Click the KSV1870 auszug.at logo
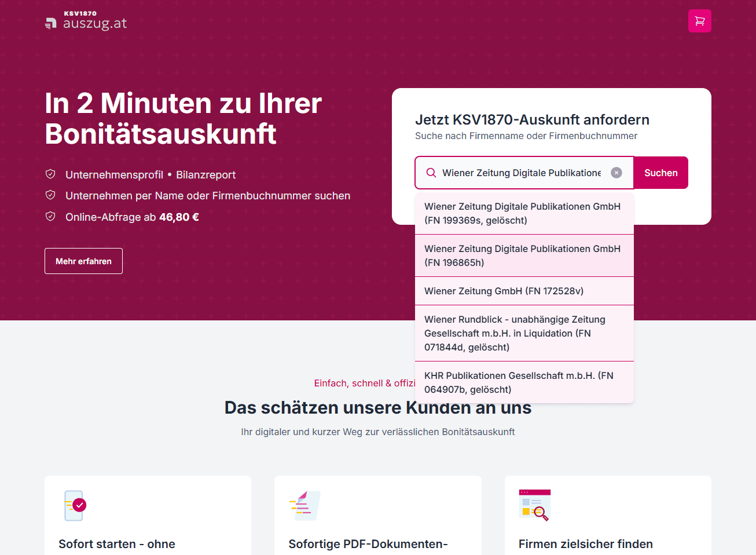 (86, 21)
